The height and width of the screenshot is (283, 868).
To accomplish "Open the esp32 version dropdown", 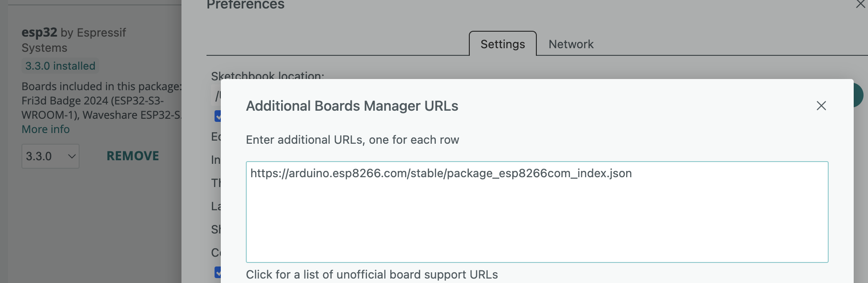I will (50, 156).
